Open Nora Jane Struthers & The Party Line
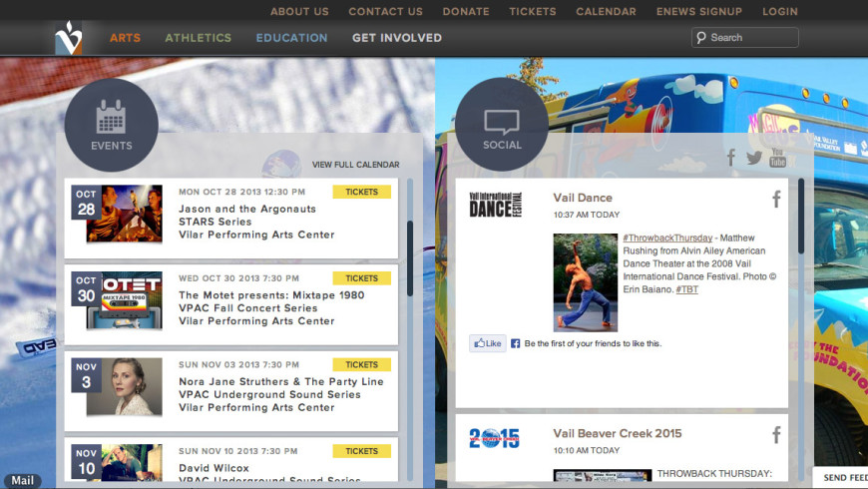This screenshot has width=868, height=489. coord(280,381)
